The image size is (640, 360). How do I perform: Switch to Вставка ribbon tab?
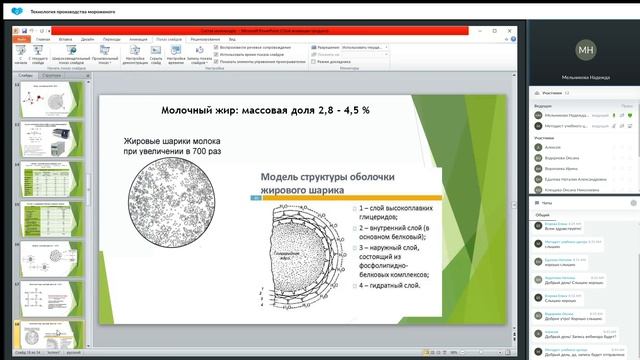pos(65,39)
